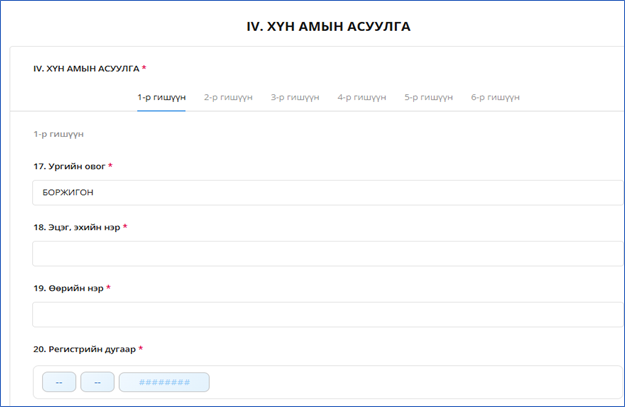Click the '17. Ургийн овог' label
This screenshot has width=625, height=407.
[x=69, y=166]
